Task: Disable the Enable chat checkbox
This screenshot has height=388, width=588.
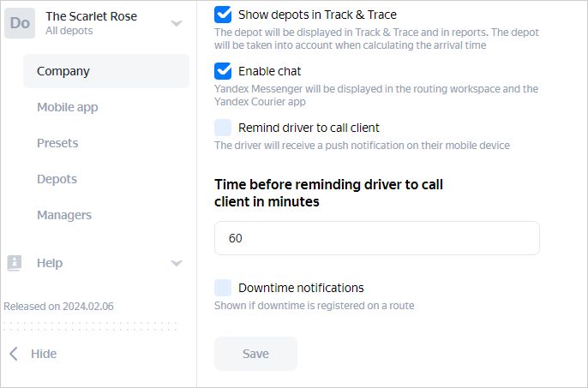Action: (223, 71)
